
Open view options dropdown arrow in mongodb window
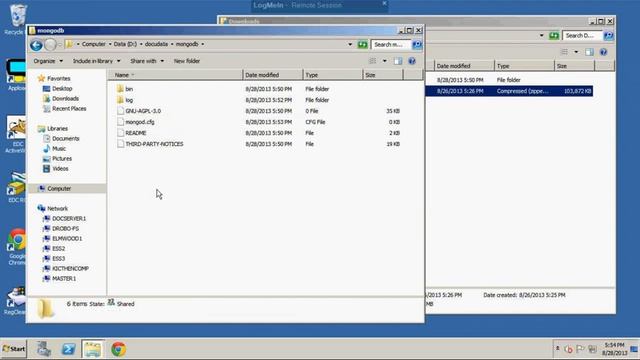tap(384, 61)
